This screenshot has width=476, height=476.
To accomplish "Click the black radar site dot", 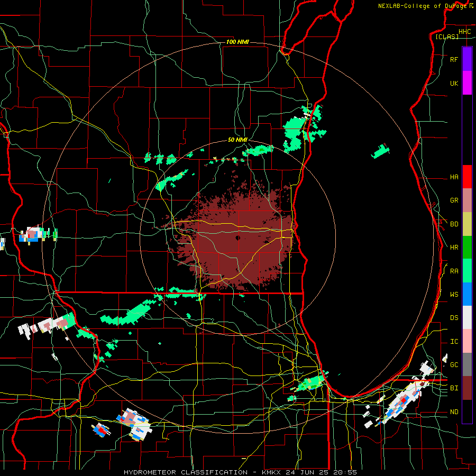I will (237, 237).
